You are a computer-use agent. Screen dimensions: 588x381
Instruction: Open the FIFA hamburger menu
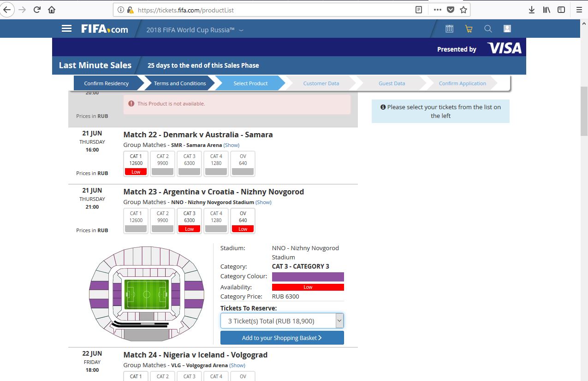coord(66,29)
